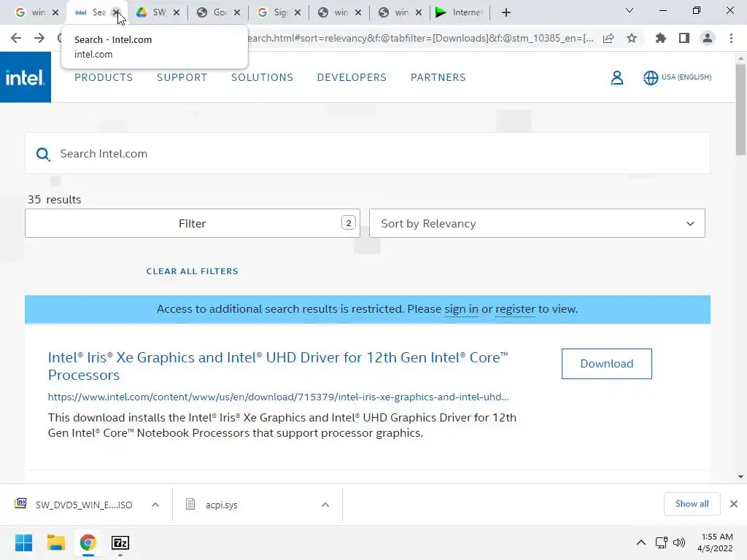
Task: Bookmark this page with the star icon
Action: click(632, 38)
